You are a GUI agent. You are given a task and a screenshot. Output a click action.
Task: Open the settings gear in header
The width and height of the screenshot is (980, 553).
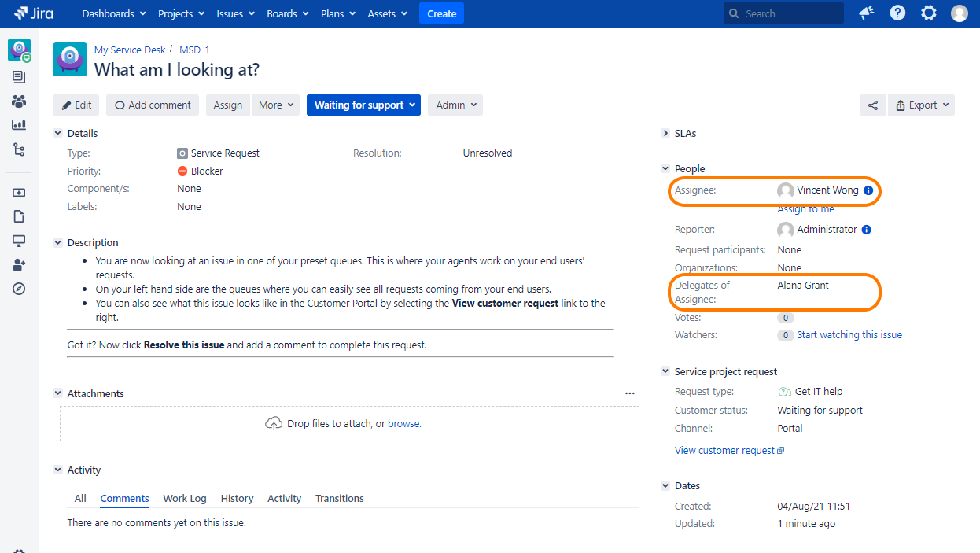point(929,13)
